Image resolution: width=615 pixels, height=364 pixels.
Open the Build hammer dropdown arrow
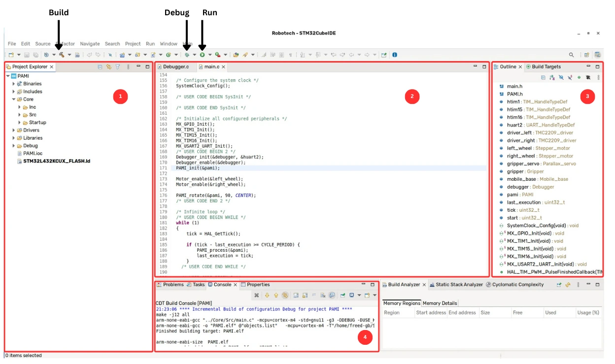69,55
